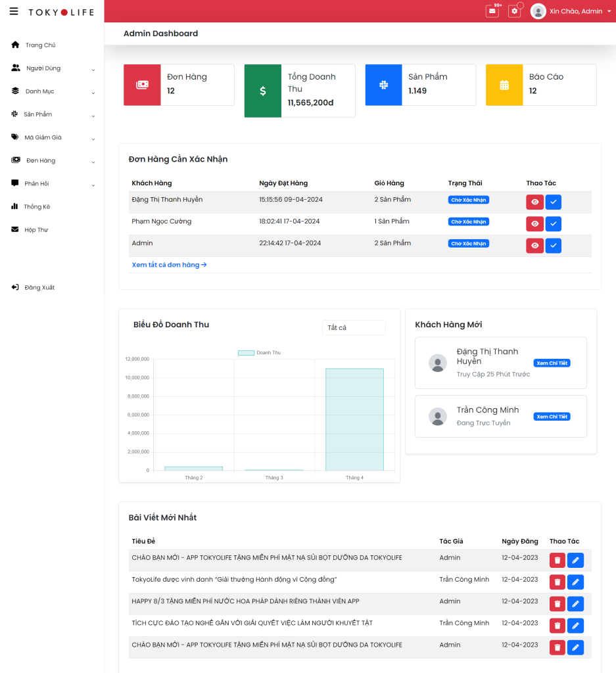Click the Báo Cáo yellow calendar icon
This screenshot has width=616, height=673.
pyautogui.click(x=504, y=85)
